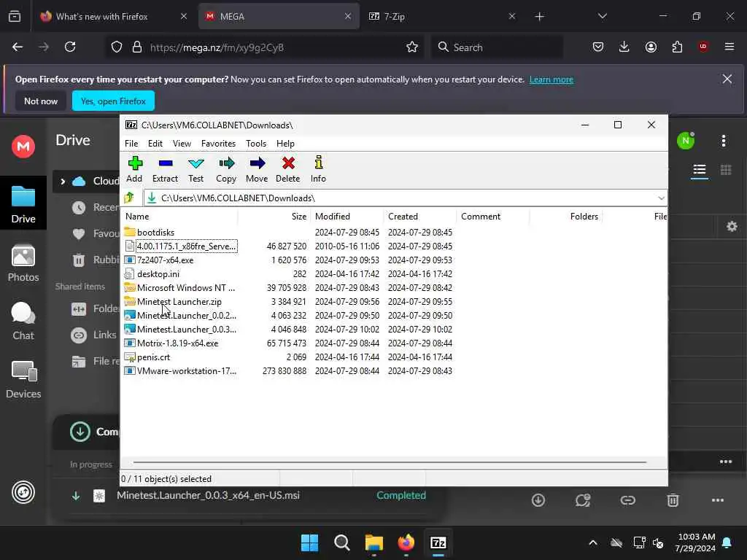
Task: Open a new Firefox tab
Action: coord(539,17)
